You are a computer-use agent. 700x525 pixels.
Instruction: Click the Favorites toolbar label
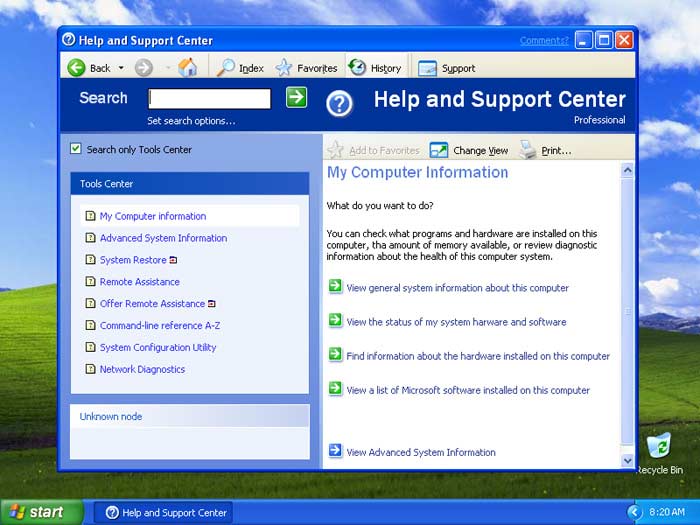click(317, 68)
